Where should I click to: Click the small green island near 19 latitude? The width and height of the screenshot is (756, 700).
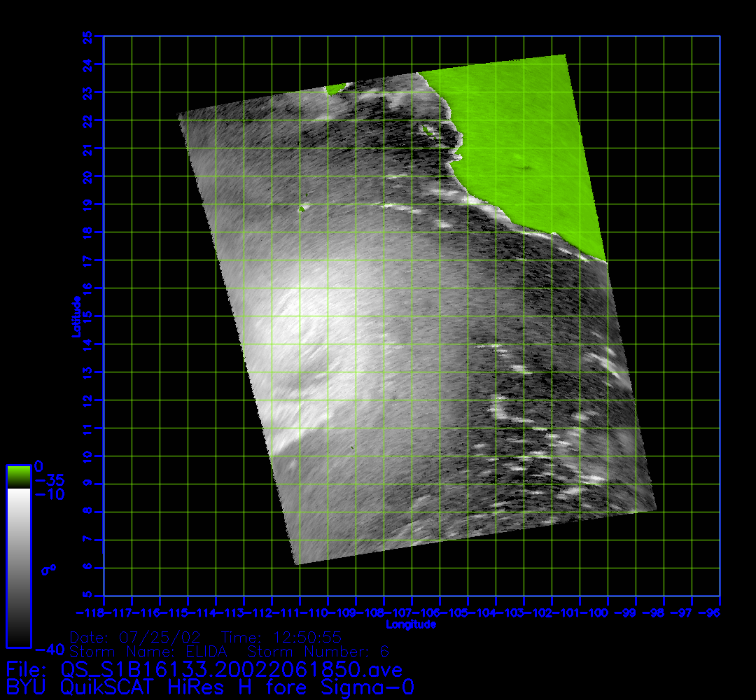tap(304, 207)
